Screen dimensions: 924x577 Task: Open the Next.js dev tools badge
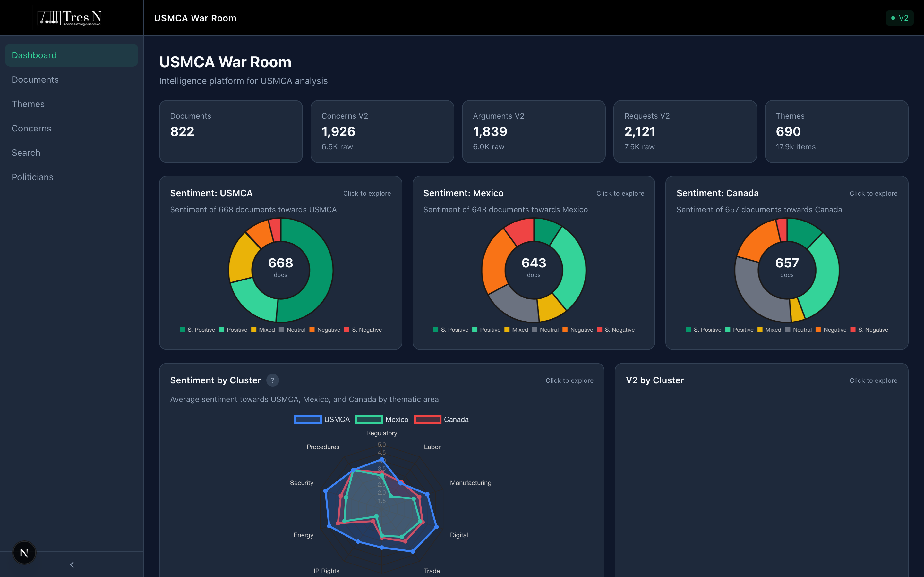coord(24,552)
